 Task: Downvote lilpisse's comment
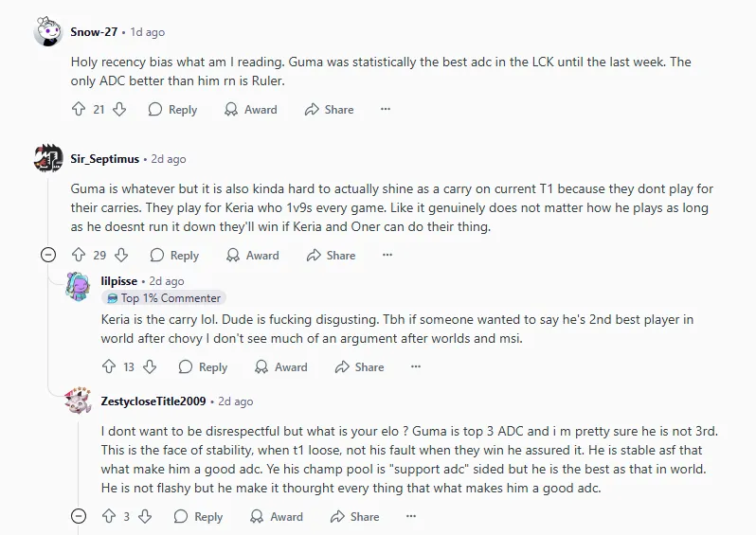point(150,367)
